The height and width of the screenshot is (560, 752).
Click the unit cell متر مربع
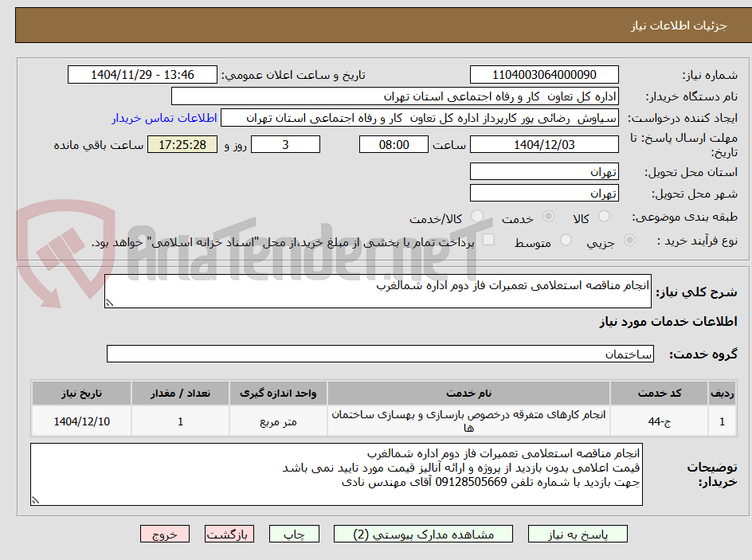(x=278, y=421)
